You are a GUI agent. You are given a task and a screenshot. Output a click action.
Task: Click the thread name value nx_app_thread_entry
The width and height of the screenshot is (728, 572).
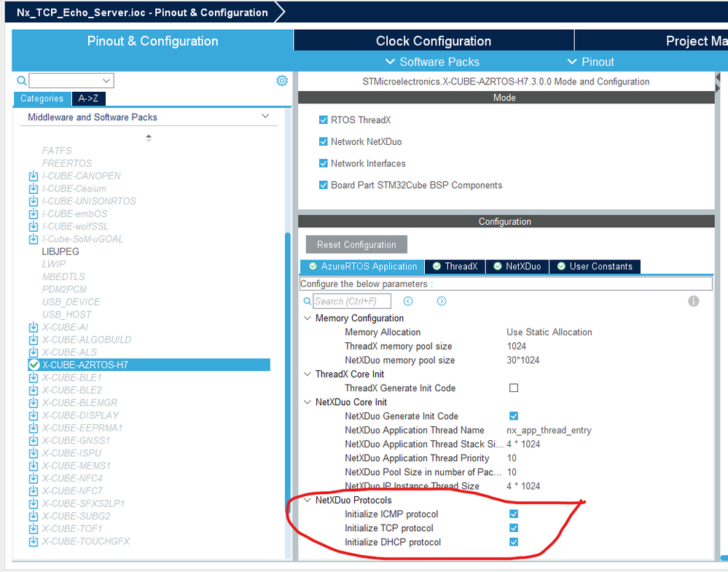coord(549,431)
